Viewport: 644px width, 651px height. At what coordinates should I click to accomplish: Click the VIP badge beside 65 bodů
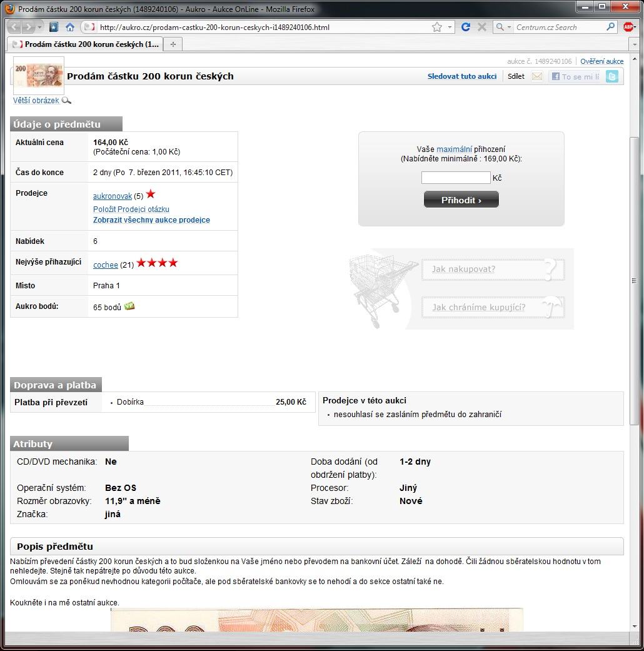pos(129,306)
